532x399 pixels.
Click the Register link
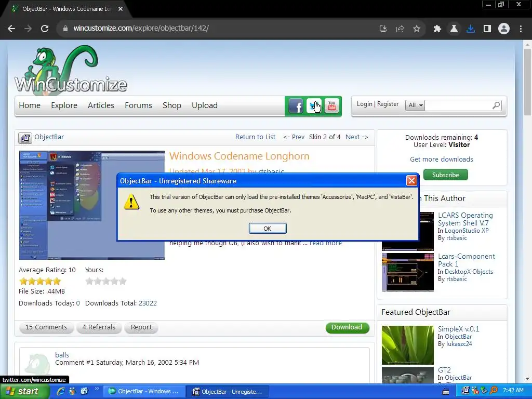click(388, 104)
